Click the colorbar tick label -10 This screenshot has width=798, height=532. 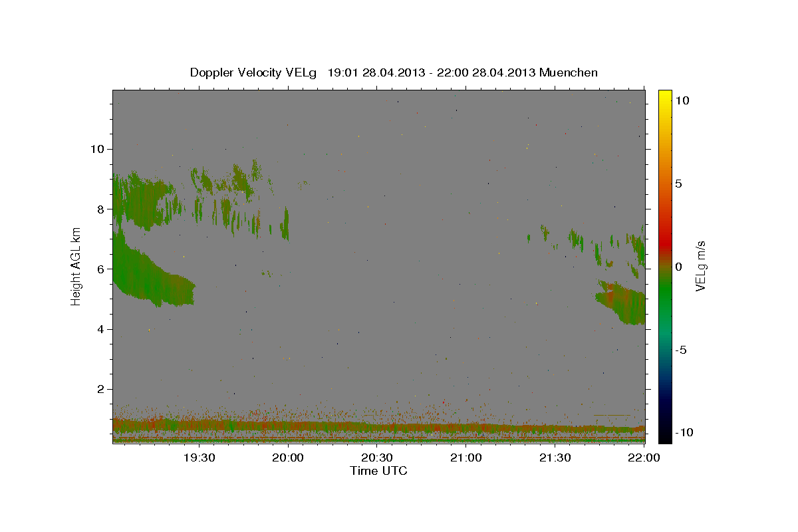click(x=684, y=433)
